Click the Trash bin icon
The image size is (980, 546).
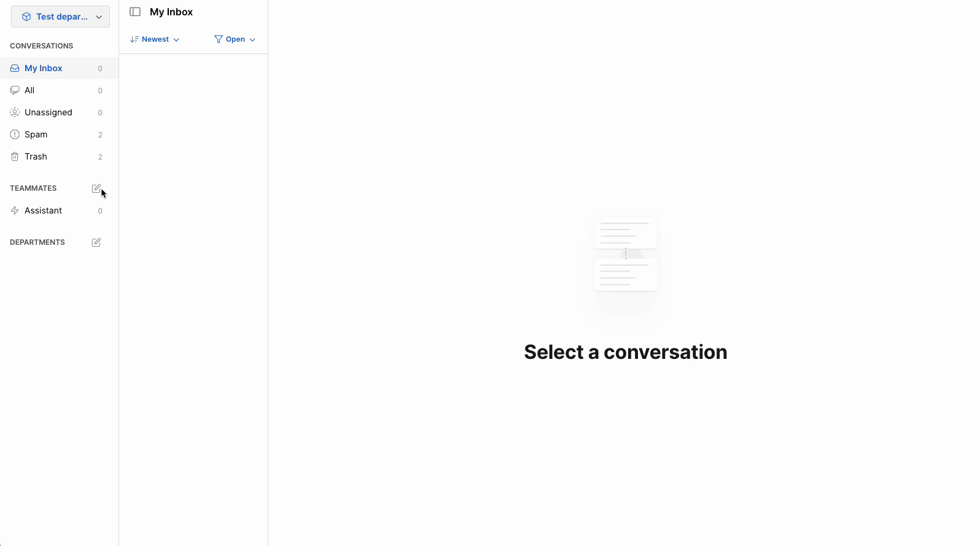pyautogui.click(x=15, y=156)
